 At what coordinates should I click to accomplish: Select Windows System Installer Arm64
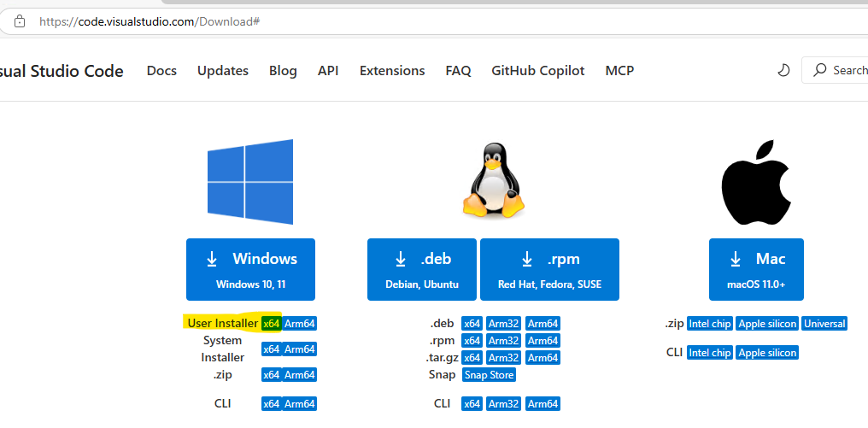tap(300, 349)
